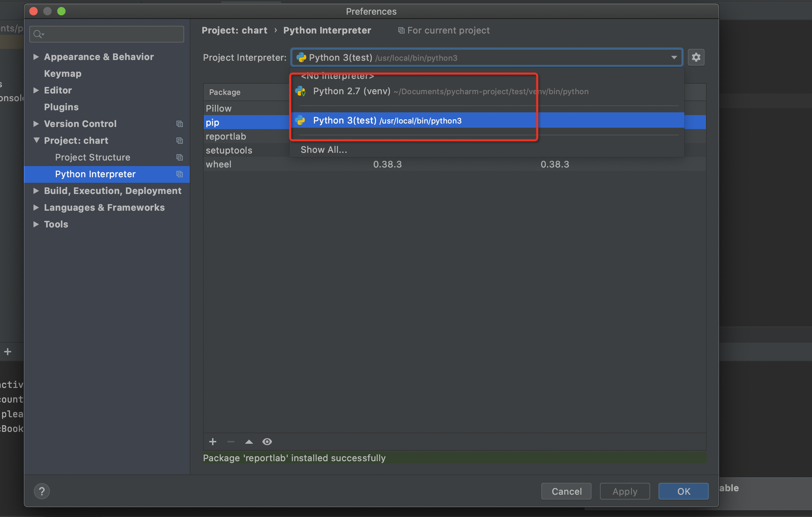Click the magnifier icon in search field
The height and width of the screenshot is (517, 812).
[x=38, y=34]
